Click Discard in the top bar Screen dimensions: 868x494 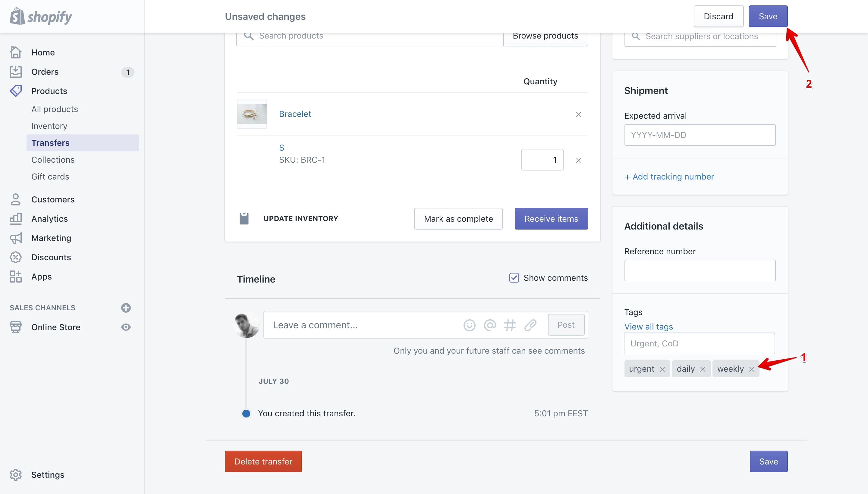[718, 16]
